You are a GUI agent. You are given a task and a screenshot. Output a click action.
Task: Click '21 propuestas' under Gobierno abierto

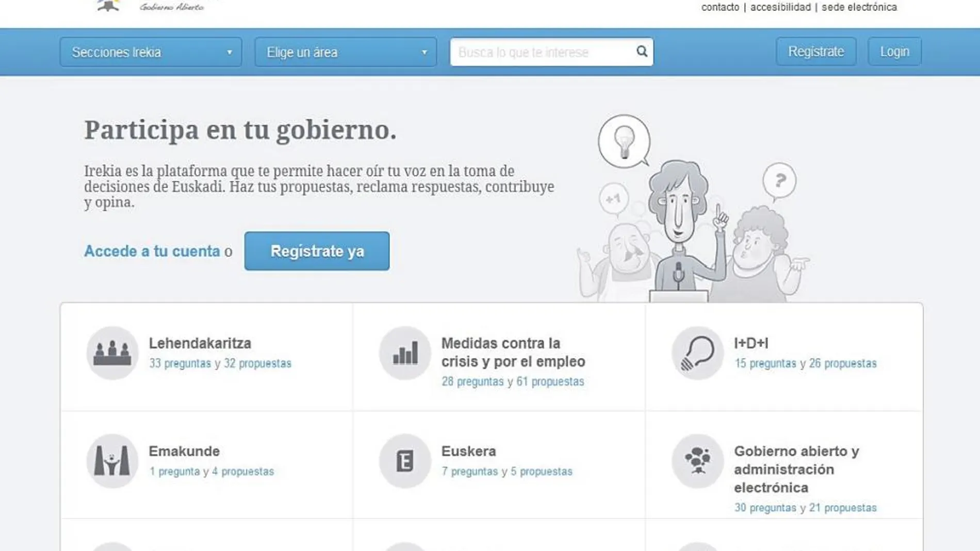click(843, 508)
